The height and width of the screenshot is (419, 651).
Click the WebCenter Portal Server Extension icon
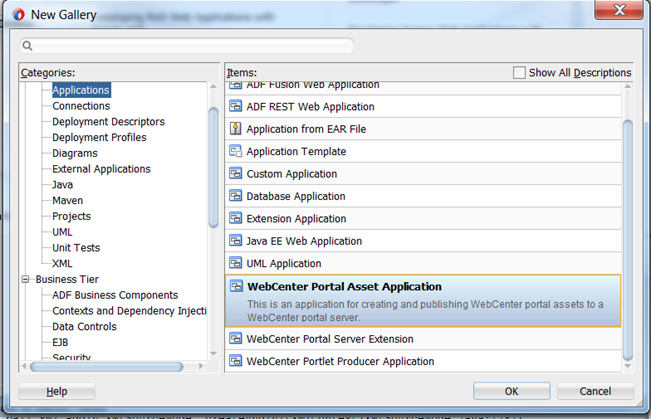coord(236,339)
